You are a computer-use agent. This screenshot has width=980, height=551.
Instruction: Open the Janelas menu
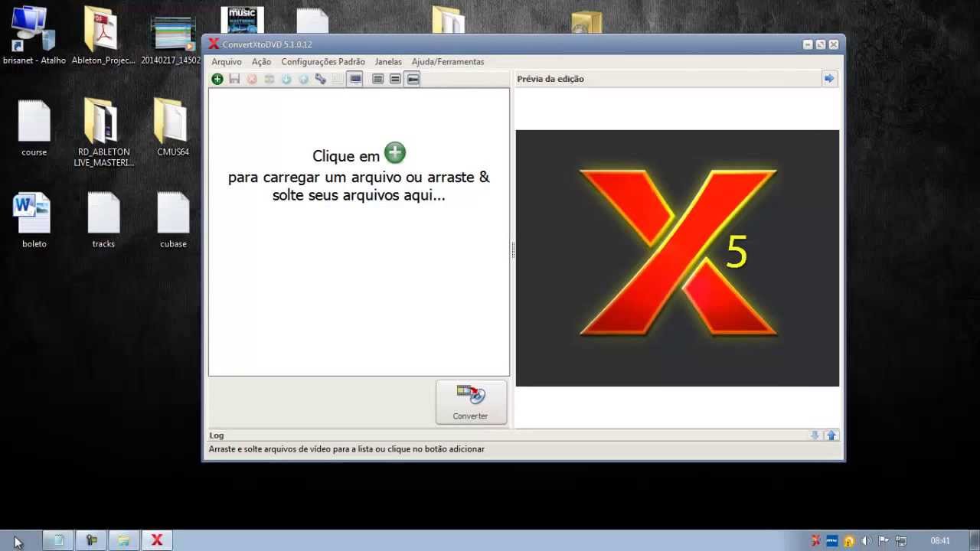click(x=388, y=62)
